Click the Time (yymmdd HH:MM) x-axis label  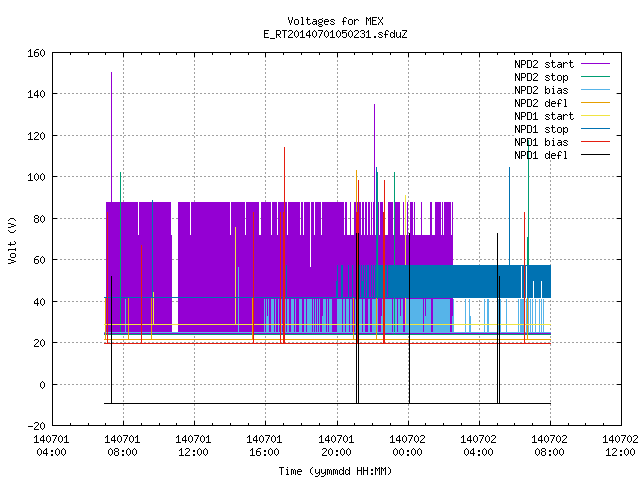point(335,471)
